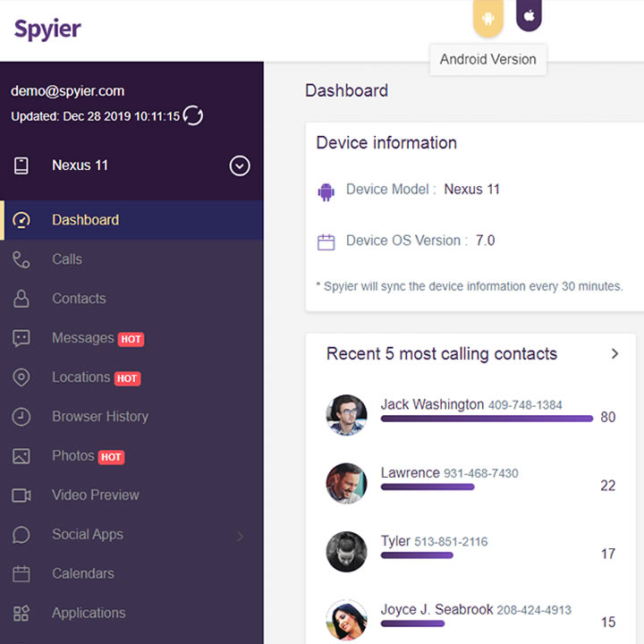
Task: Click the clock Browser History icon
Action: 21,417
